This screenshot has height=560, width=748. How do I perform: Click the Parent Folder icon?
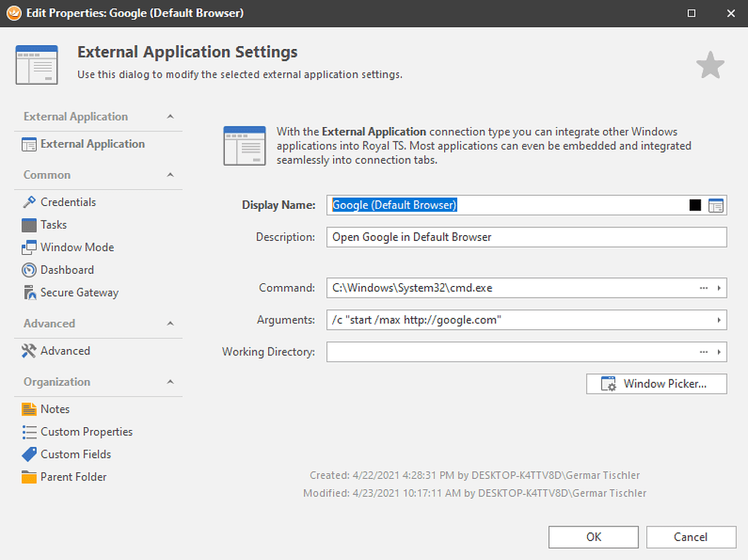pyautogui.click(x=28, y=477)
